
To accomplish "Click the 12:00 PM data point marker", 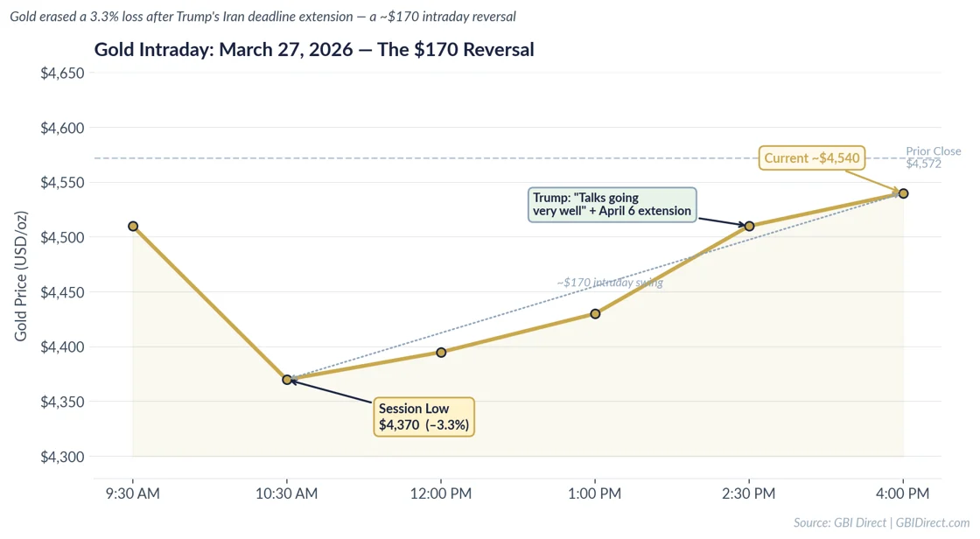I will pos(441,353).
